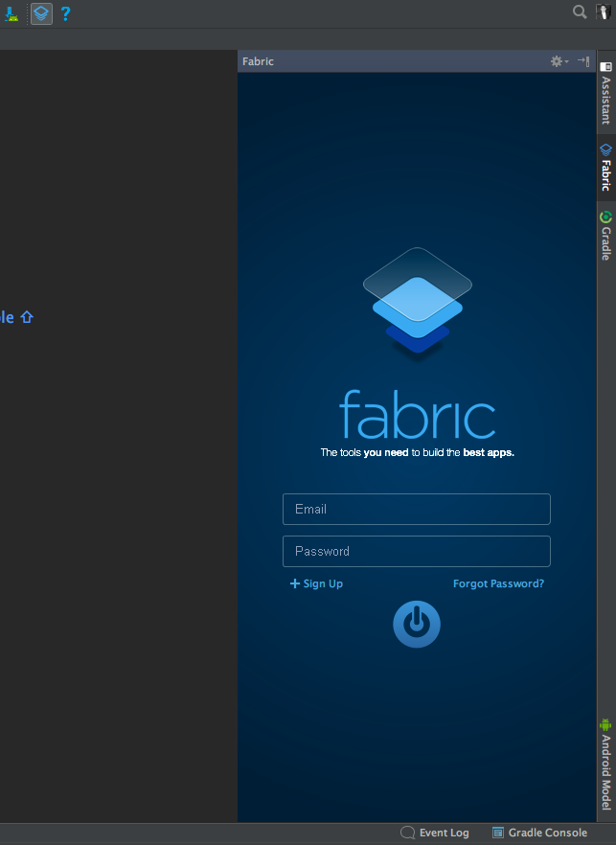Image resolution: width=616 pixels, height=845 pixels.
Task: Open the Event Log
Action: click(x=435, y=833)
